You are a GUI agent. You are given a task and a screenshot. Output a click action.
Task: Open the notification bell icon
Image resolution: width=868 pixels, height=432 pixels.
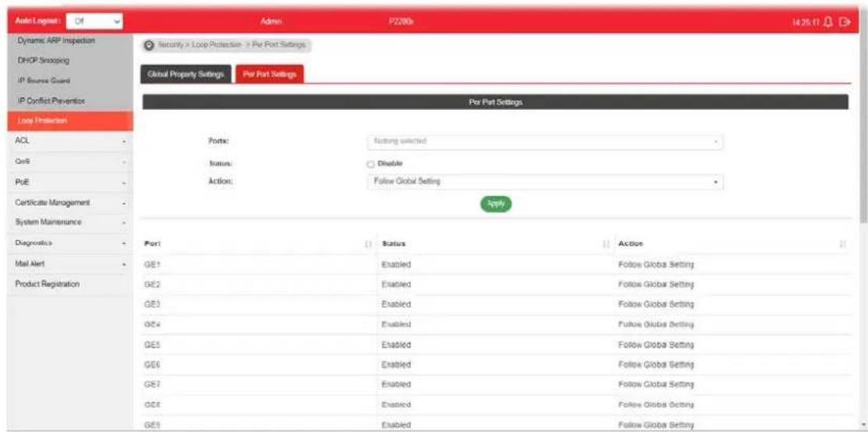(828, 22)
